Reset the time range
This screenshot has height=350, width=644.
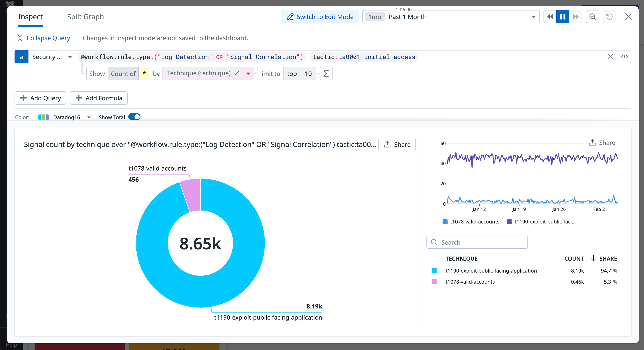(609, 16)
